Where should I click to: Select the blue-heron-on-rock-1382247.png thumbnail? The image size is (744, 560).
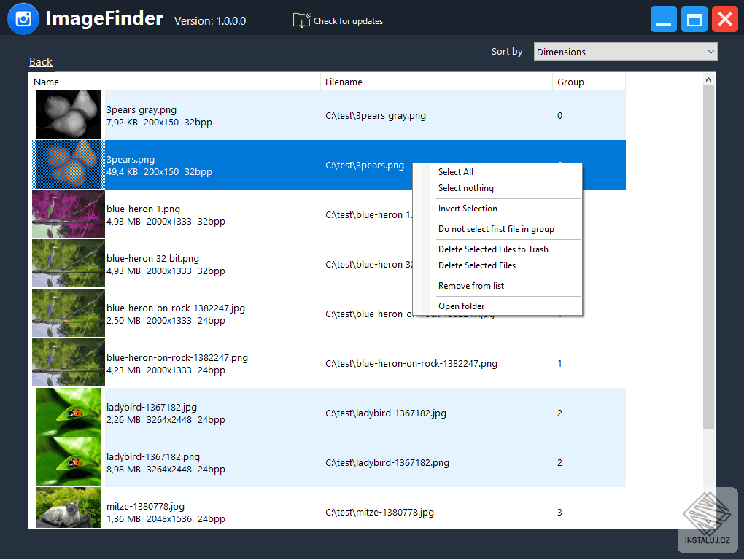coord(69,362)
